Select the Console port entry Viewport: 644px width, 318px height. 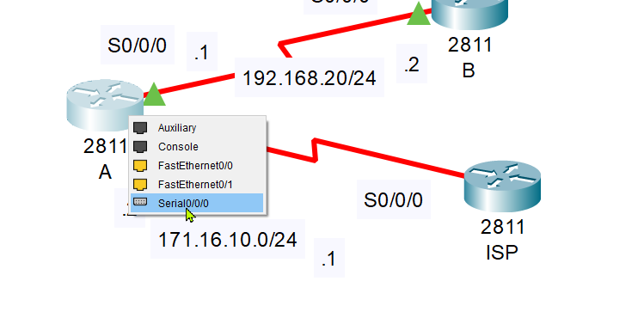point(197,146)
